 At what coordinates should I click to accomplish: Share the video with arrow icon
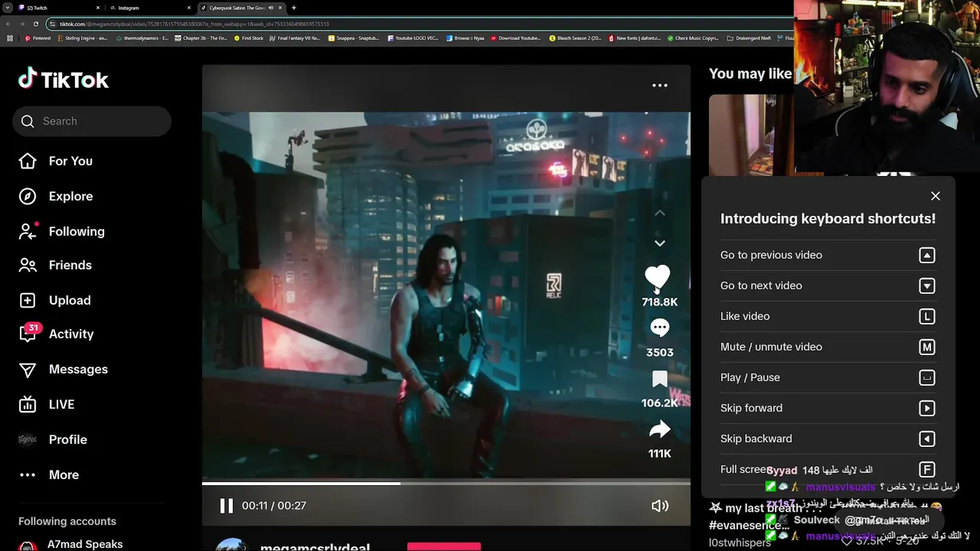click(660, 430)
